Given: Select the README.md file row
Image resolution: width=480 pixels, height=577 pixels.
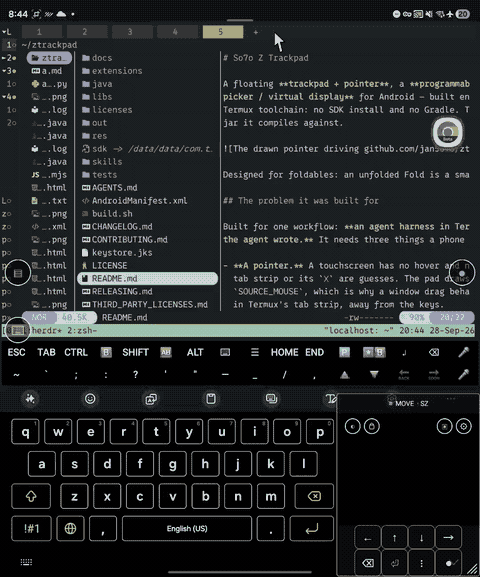Looking at the screenshot, I should 147,279.
